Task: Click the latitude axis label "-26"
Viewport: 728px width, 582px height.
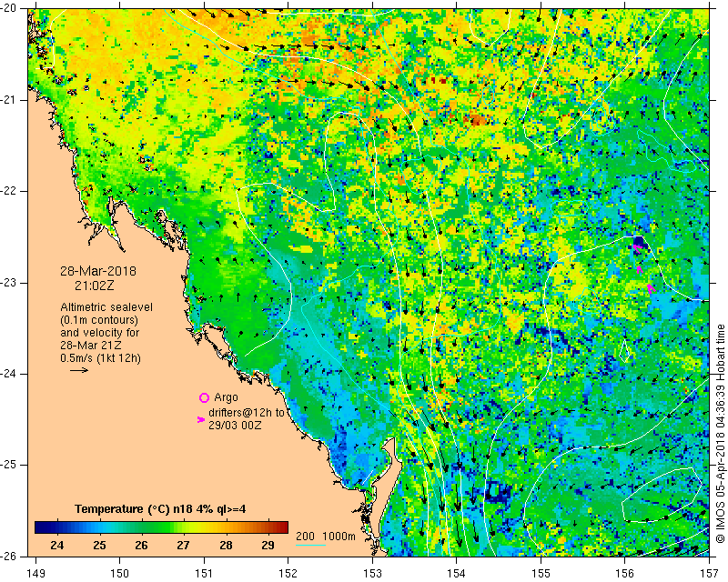Action: click(9, 556)
